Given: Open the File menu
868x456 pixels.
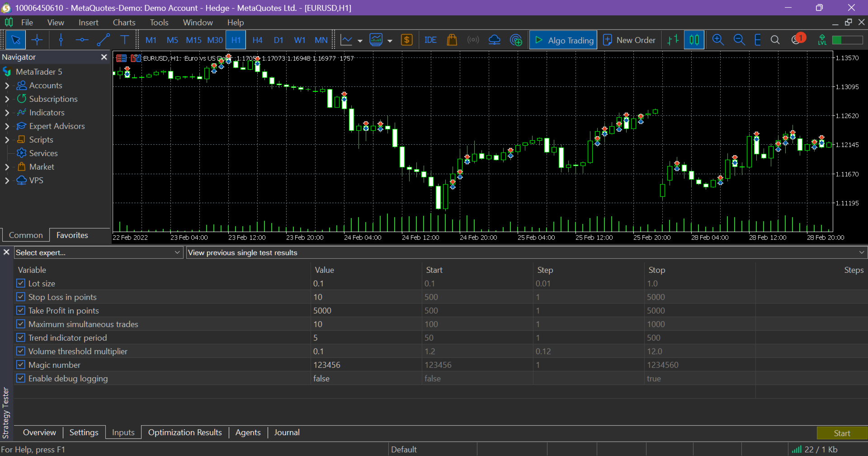Looking at the screenshot, I should 27,22.
